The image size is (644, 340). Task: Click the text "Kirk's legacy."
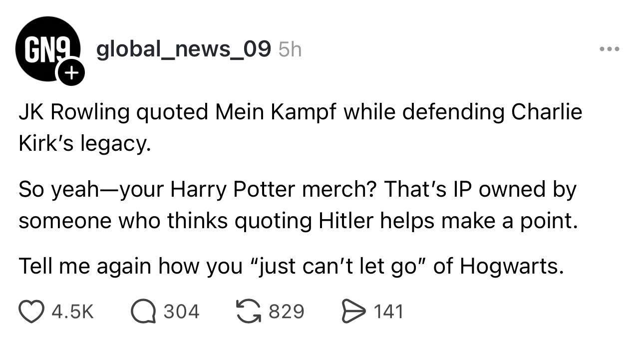(x=84, y=144)
